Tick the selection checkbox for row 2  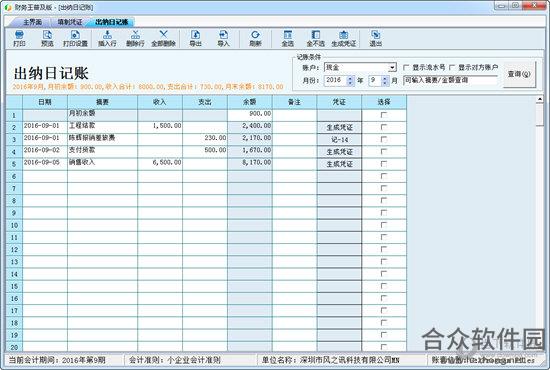(x=384, y=127)
